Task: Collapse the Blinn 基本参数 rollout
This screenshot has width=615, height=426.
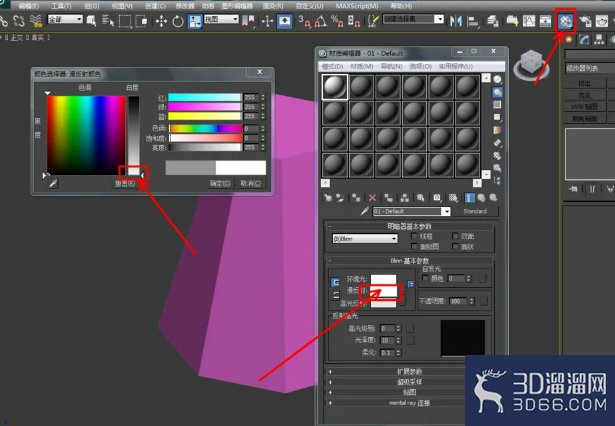Action: (409, 260)
